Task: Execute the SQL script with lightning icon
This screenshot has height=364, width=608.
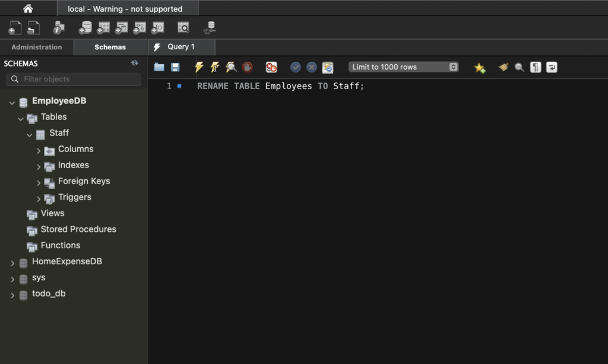Action: point(199,67)
